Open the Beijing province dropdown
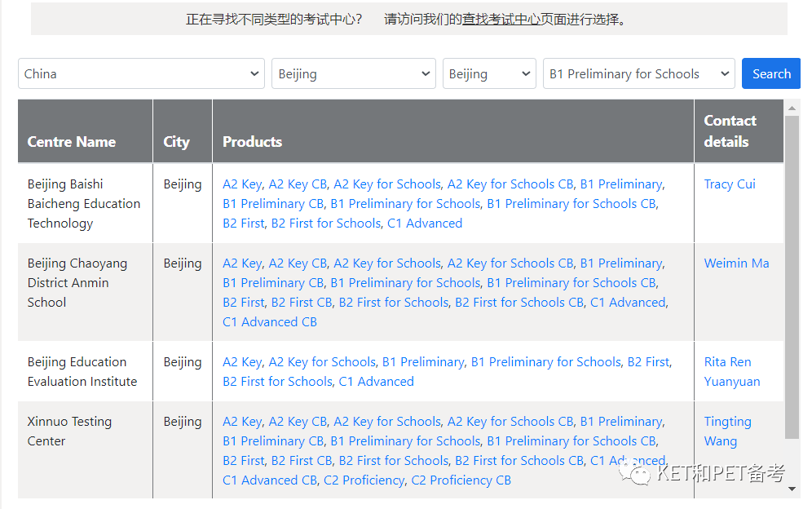The height and width of the screenshot is (509, 812). 354,73
